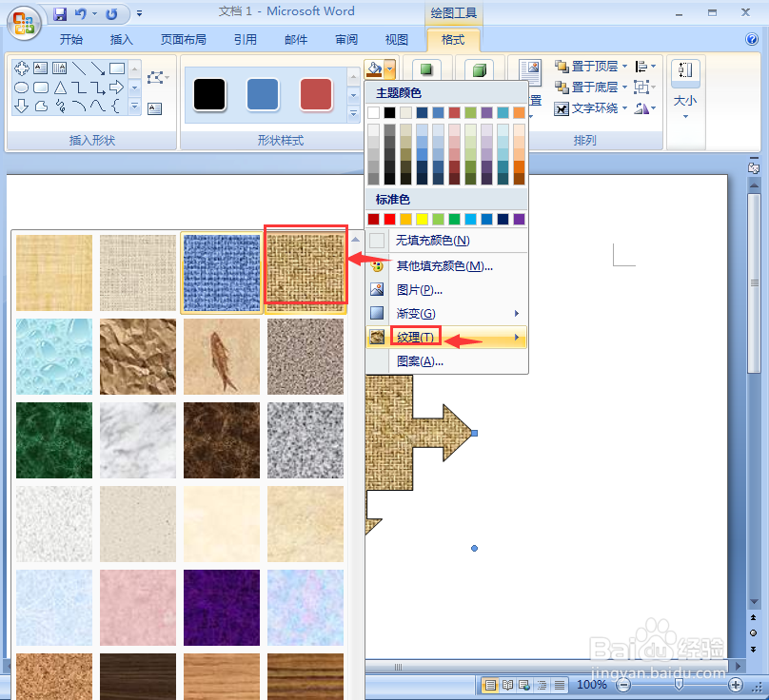Click the Office button logo
The width and height of the screenshot is (769, 700).
tap(24, 23)
